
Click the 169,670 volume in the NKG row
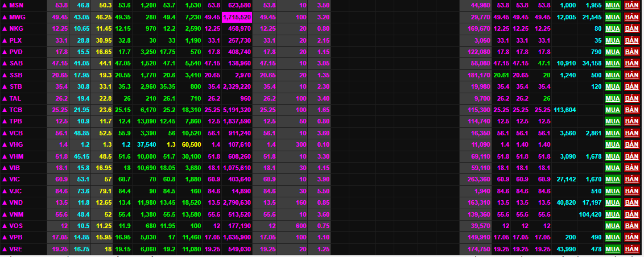click(479, 28)
